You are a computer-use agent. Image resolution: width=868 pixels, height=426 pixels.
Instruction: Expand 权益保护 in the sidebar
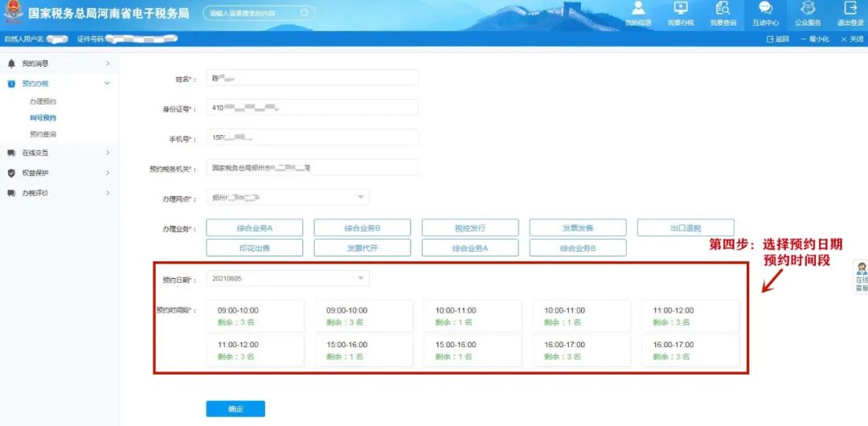point(56,173)
